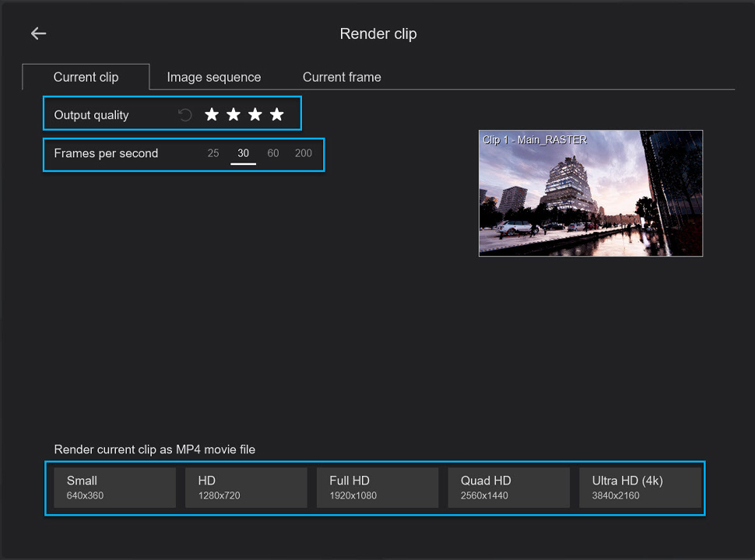Set maximum quality with the fourth star
This screenshot has height=560, width=755.
(276, 114)
